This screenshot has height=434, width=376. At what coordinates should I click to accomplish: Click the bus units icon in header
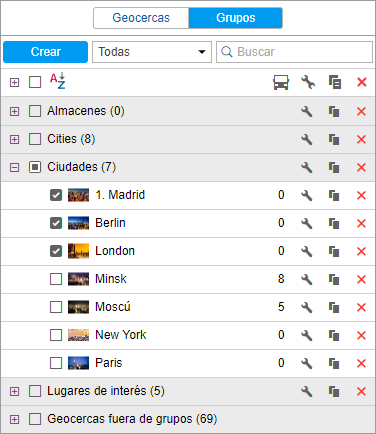281,82
